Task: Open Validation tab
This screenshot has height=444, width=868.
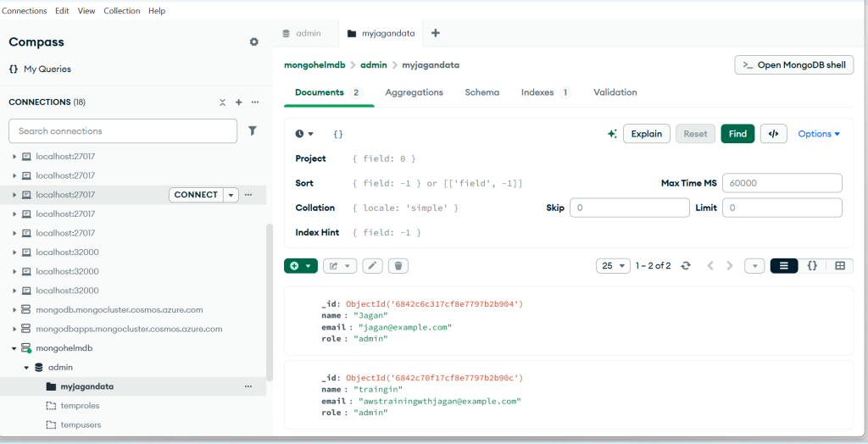Action: click(615, 92)
